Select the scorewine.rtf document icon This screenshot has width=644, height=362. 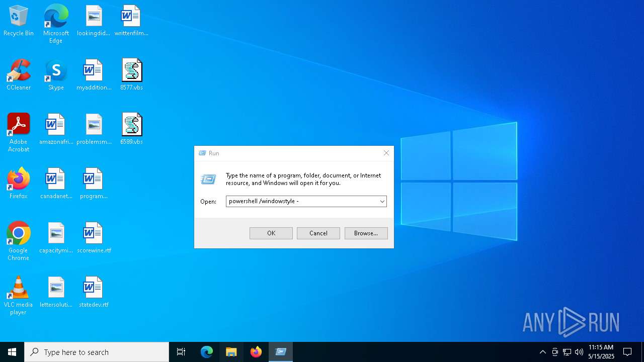coord(94,238)
